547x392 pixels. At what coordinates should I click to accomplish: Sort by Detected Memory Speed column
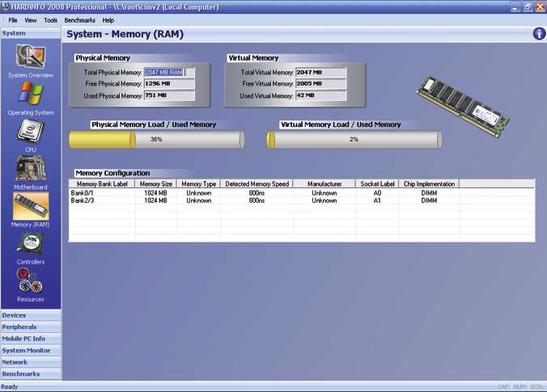click(257, 183)
